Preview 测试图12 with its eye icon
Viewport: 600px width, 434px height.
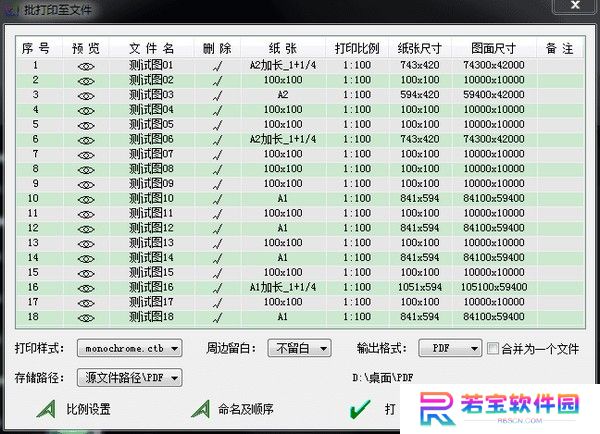(86, 229)
